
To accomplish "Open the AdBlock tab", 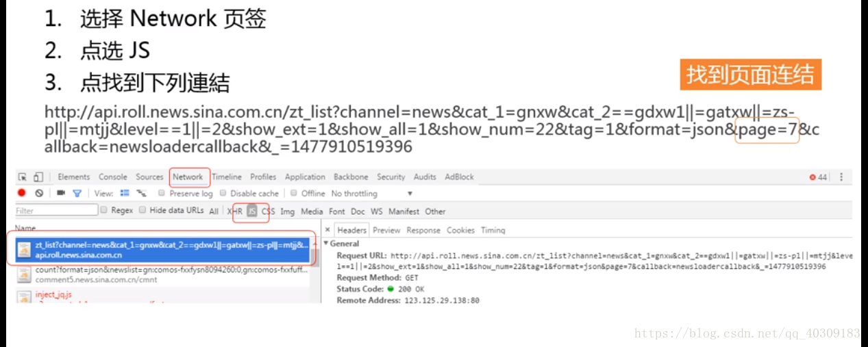I will pyautogui.click(x=459, y=177).
